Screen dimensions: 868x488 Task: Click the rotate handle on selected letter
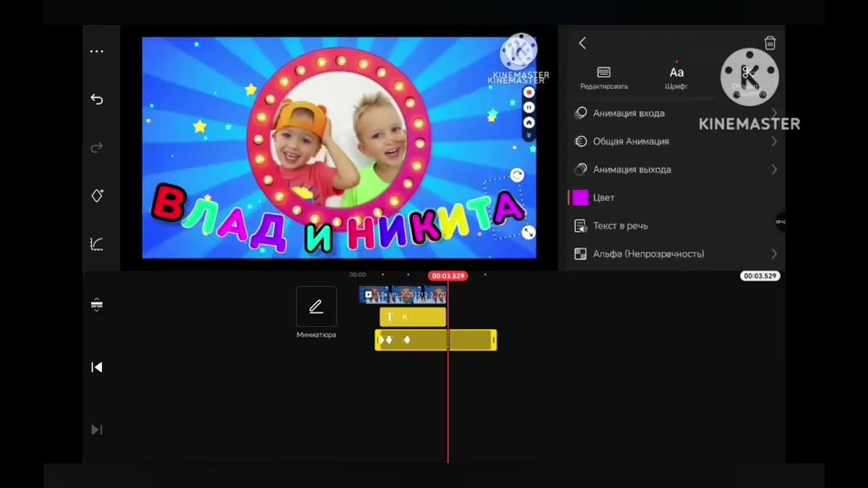point(517,176)
